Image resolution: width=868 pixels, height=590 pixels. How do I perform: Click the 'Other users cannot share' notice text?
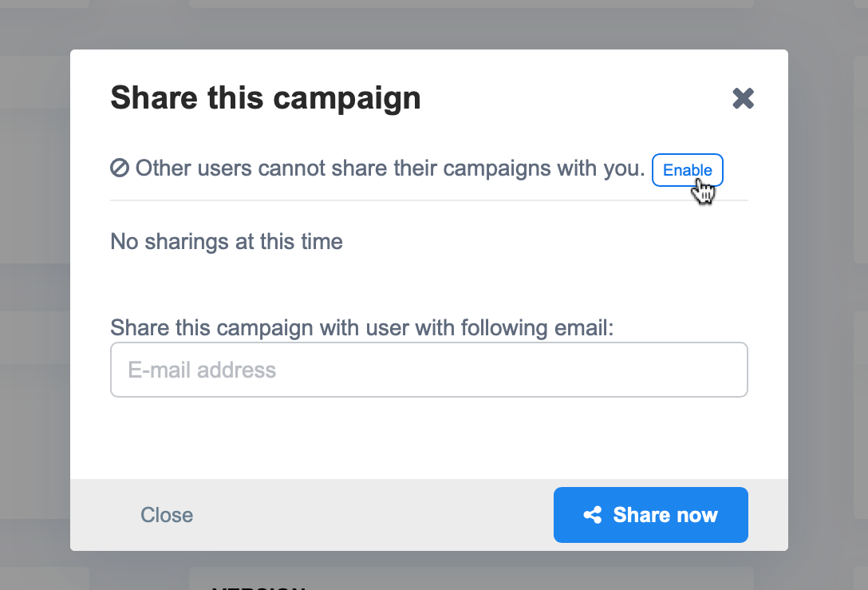pos(390,168)
